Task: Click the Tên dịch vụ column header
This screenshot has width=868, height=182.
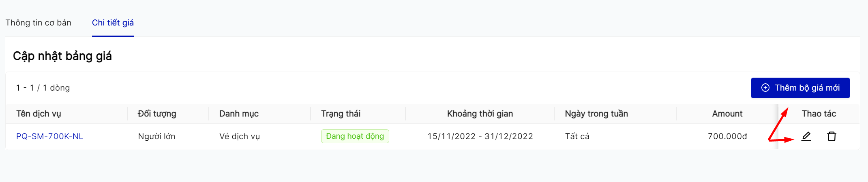Action: [x=39, y=114]
